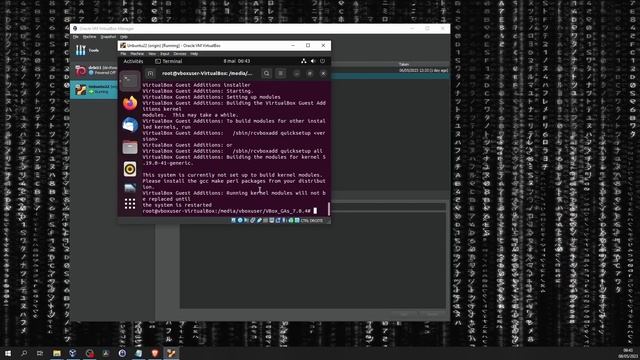Launch Thunderbird mail from the Ubuntu dock
The width and height of the screenshot is (640, 360).
130,124
